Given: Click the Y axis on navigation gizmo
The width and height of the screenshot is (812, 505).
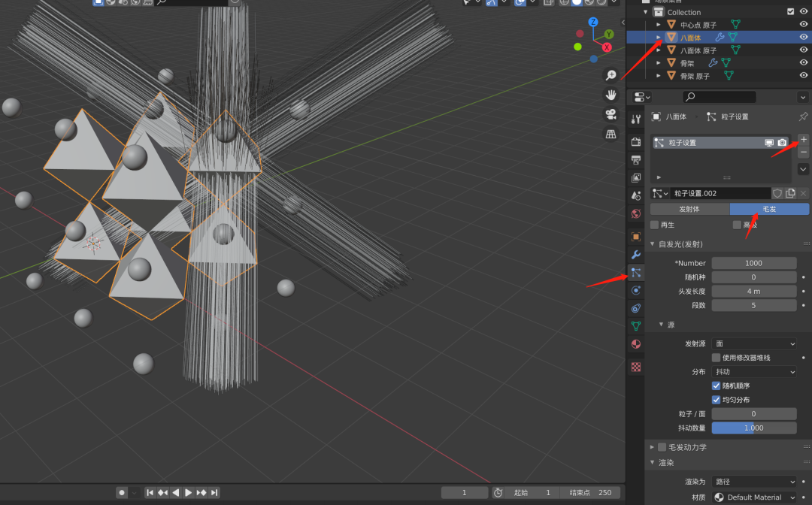Looking at the screenshot, I should [x=609, y=34].
